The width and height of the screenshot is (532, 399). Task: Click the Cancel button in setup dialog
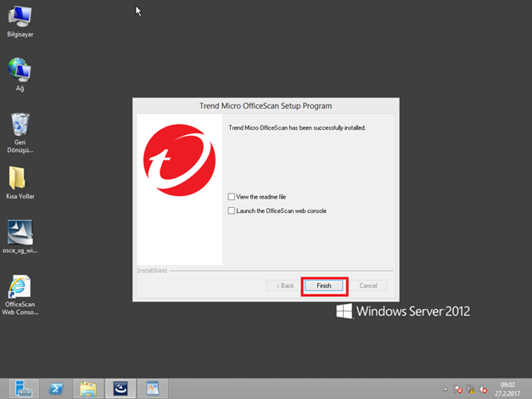point(368,285)
